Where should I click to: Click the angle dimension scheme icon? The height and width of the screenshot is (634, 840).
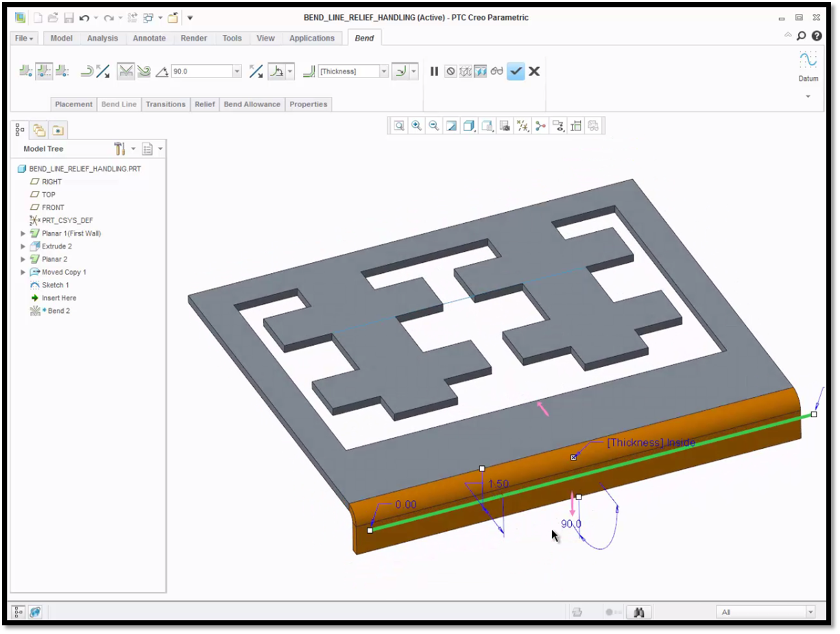[276, 71]
